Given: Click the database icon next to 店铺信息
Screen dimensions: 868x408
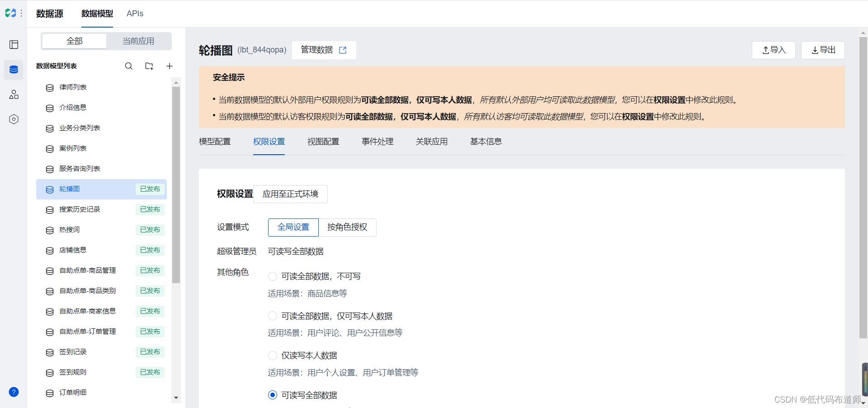Looking at the screenshot, I should click(50, 251).
